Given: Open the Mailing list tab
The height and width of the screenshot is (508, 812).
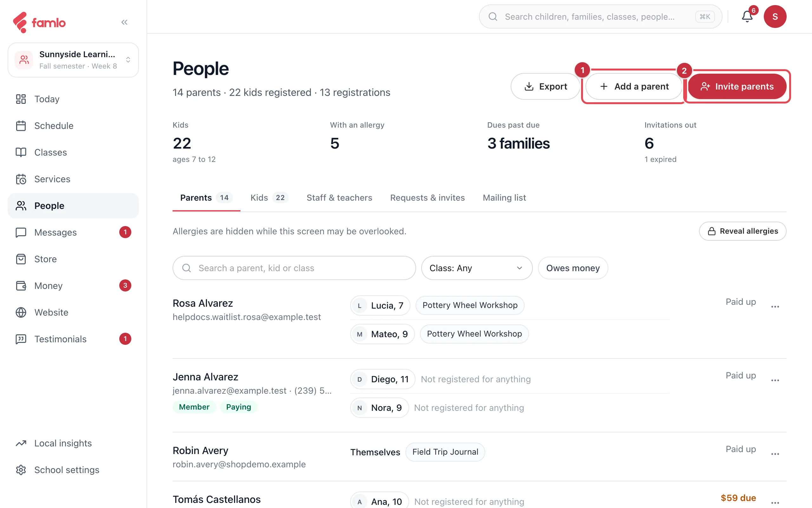Looking at the screenshot, I should (x=504, y=197).
